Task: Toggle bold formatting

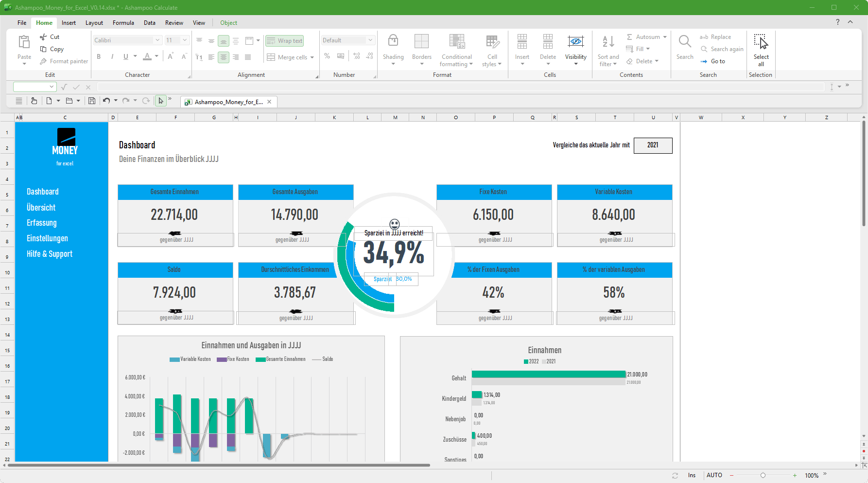Action: 99,56
